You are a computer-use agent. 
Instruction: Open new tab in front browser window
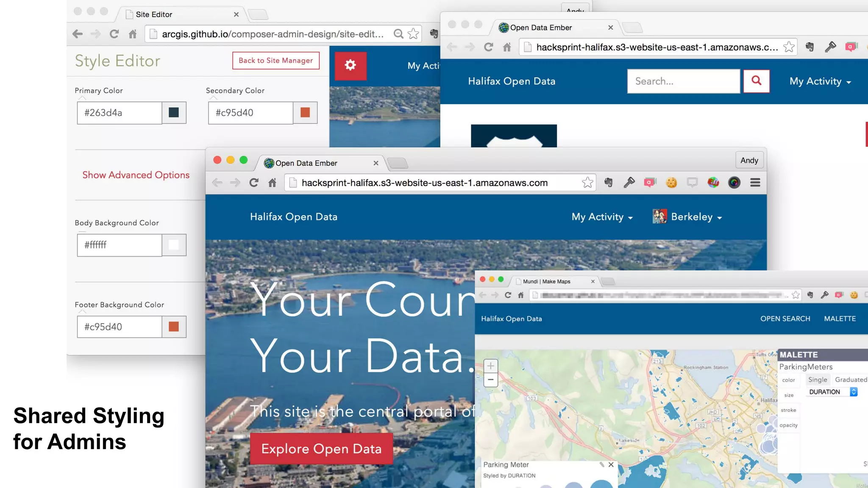pos(398,163)
